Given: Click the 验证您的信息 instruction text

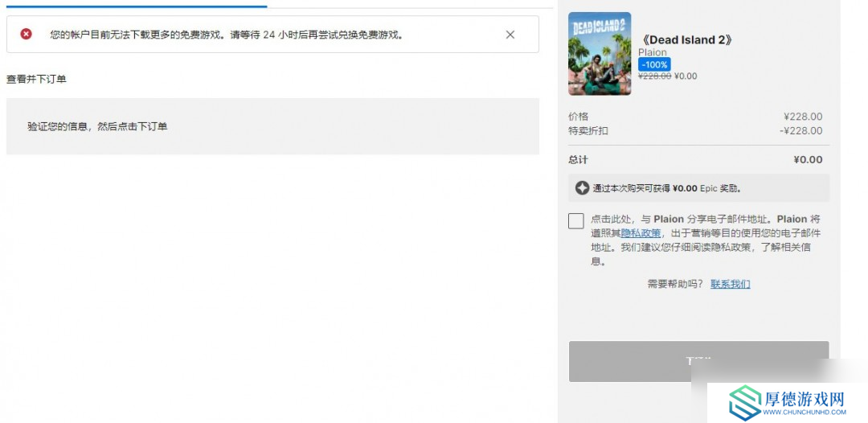Looking at the screenshot, I should pyautogui.click(x=97, y=126).
